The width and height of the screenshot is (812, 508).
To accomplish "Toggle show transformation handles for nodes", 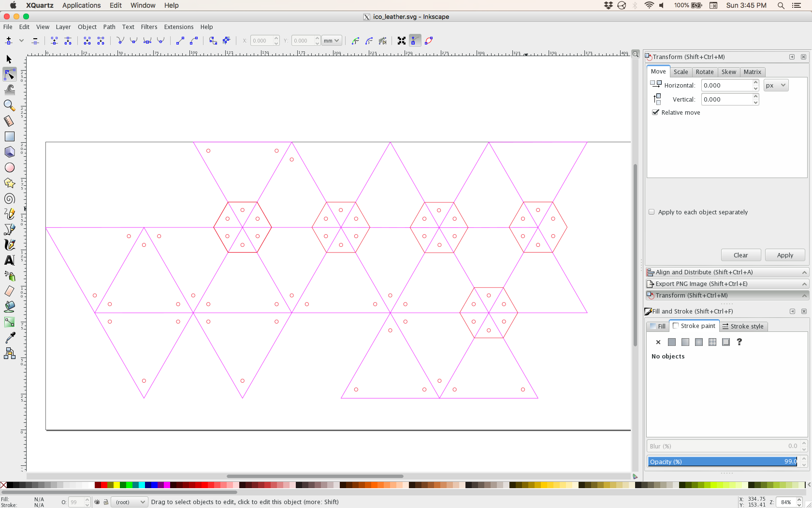I will point(402,41).
